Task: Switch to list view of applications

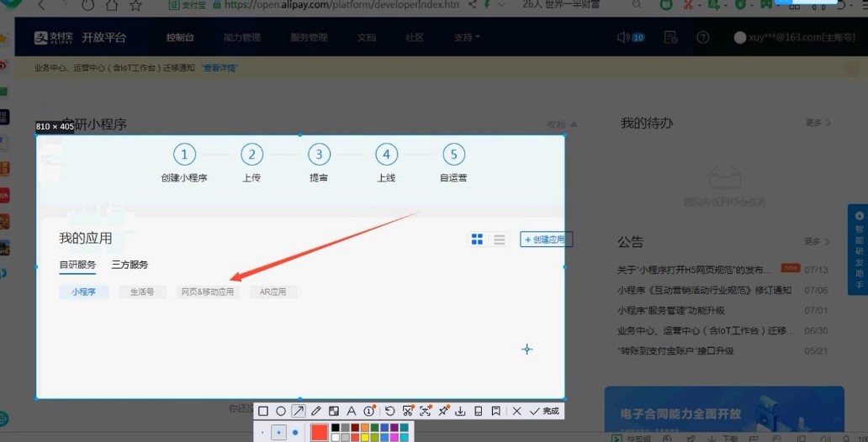Action: point(500,239)
